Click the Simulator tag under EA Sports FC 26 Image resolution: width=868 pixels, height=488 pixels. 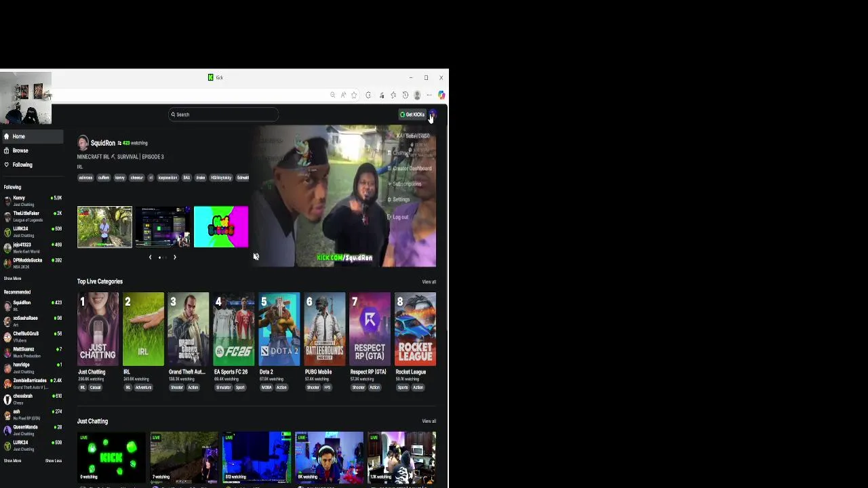pos(223,388)
